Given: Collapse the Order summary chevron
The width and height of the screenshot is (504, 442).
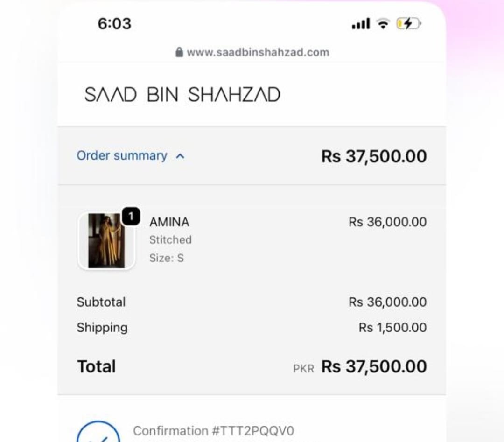Looking at the screenshot, I should [180, 156].
